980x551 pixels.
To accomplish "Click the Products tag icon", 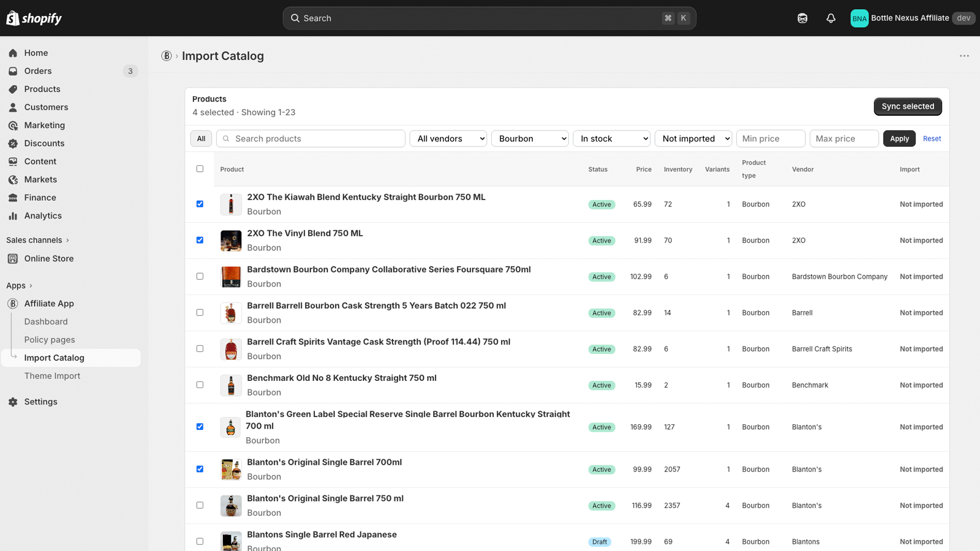I will pos(13,89).
